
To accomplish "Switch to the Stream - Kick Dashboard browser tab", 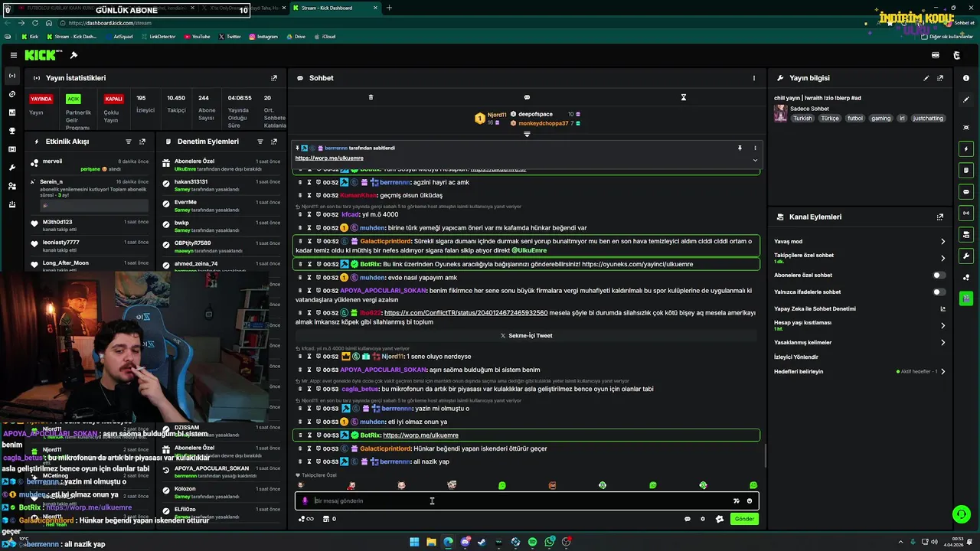I will (x=332, y=8).
